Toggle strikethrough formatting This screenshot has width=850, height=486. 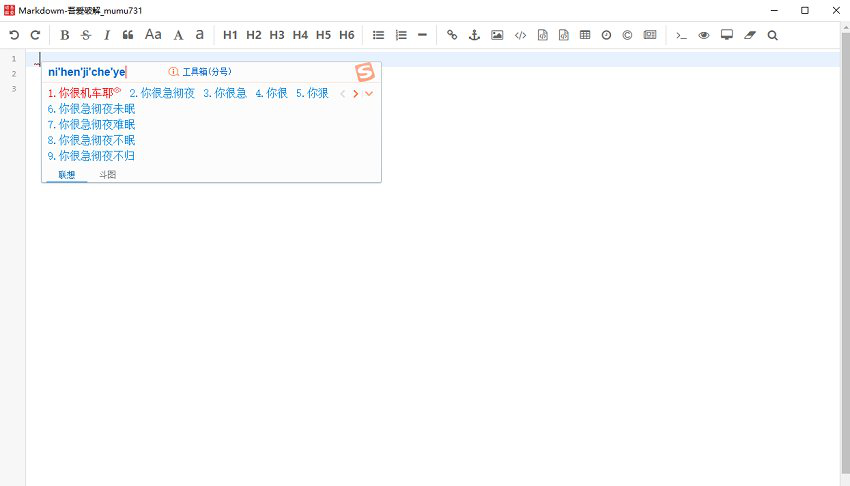click(x=86, y=35)
